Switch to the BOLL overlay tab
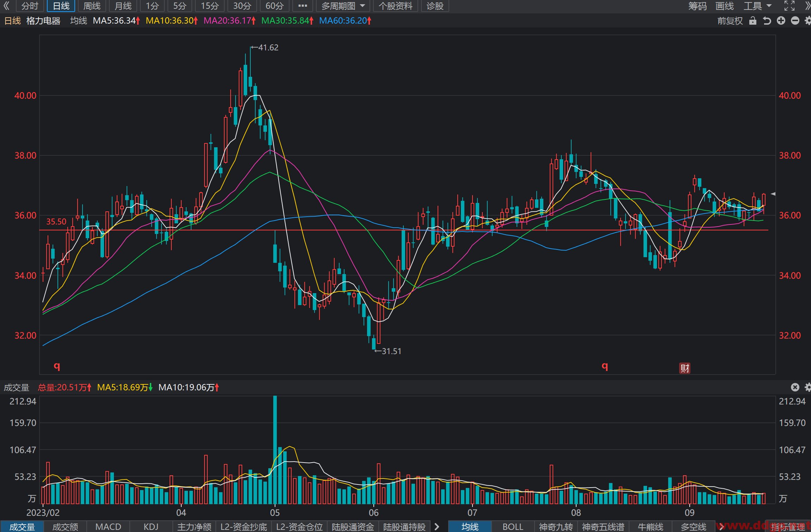This screenshot has height=532, width=811. pyautogui.click(x=513, y=526)
